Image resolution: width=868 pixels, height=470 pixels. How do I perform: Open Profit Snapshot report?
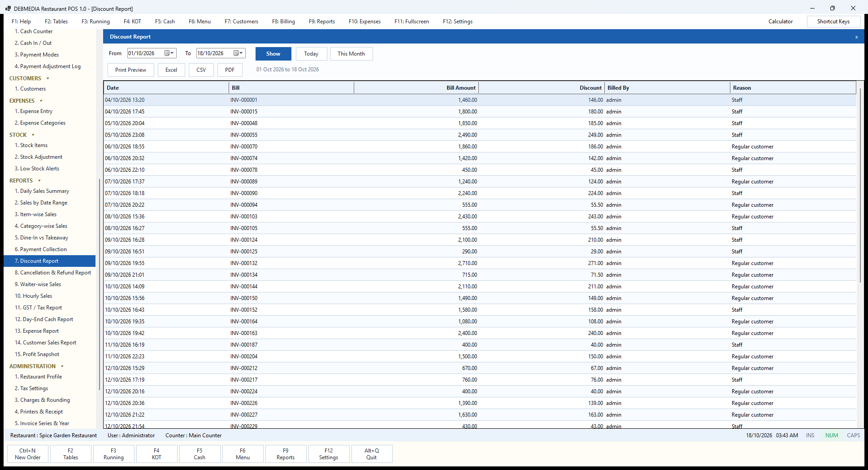point(37,354)
